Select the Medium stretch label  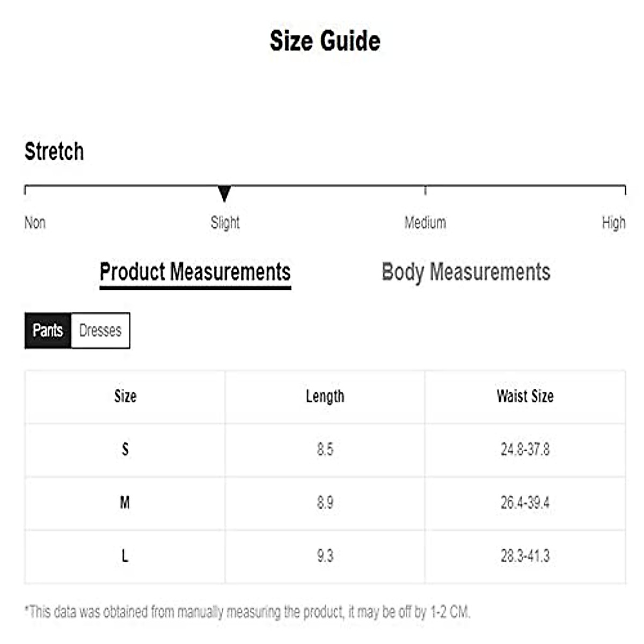coord(425,223)
